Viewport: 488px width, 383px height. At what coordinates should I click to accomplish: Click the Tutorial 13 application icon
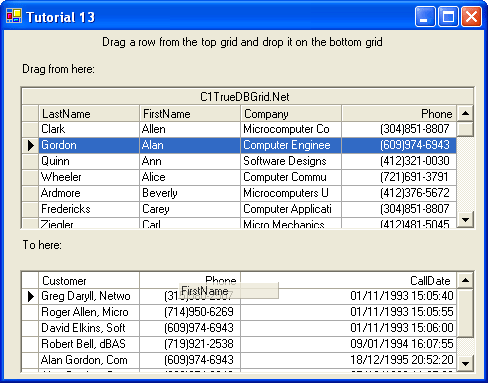14,16
